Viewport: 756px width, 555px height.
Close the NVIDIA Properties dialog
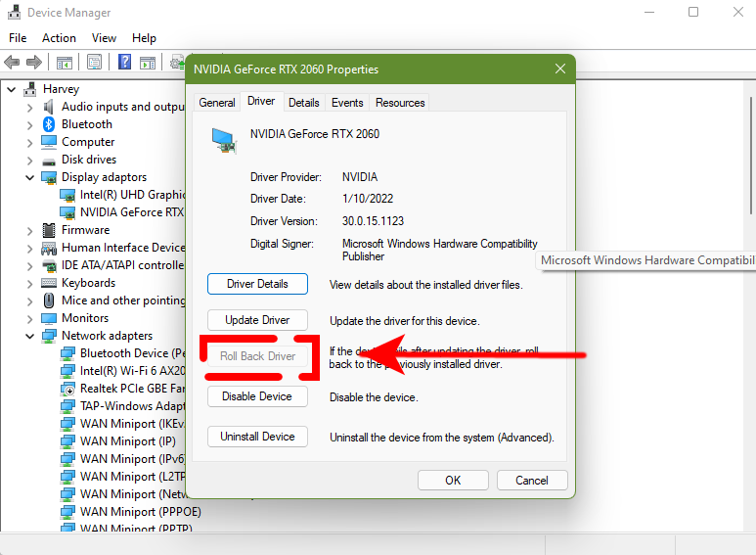[x=560, y=69]
